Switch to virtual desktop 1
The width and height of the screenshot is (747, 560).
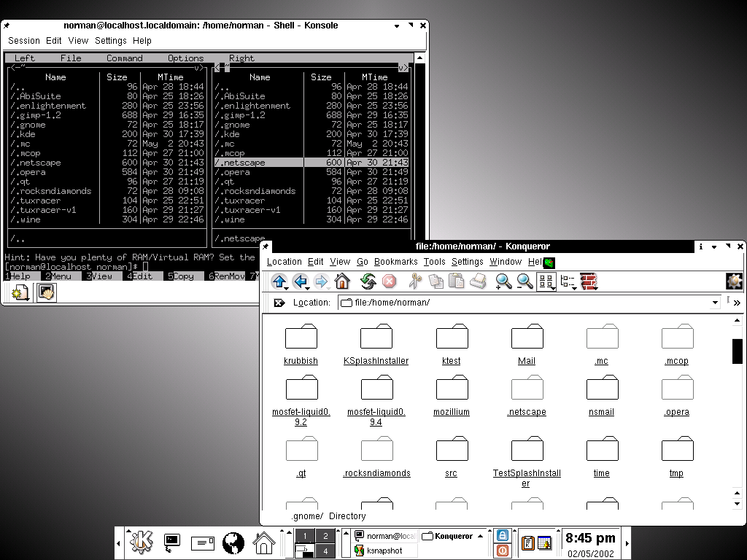pos(304,536)
